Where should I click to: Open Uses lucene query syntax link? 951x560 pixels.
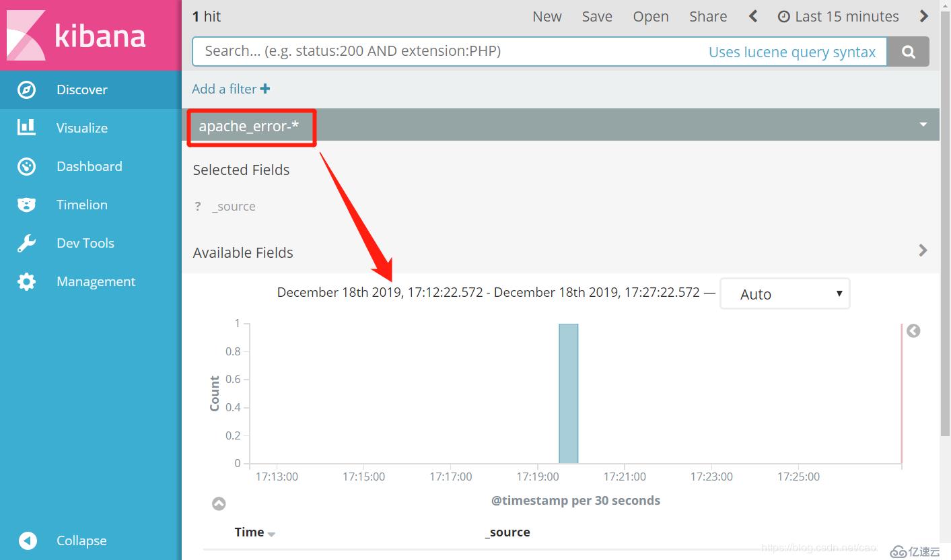(x=792, y=52)
